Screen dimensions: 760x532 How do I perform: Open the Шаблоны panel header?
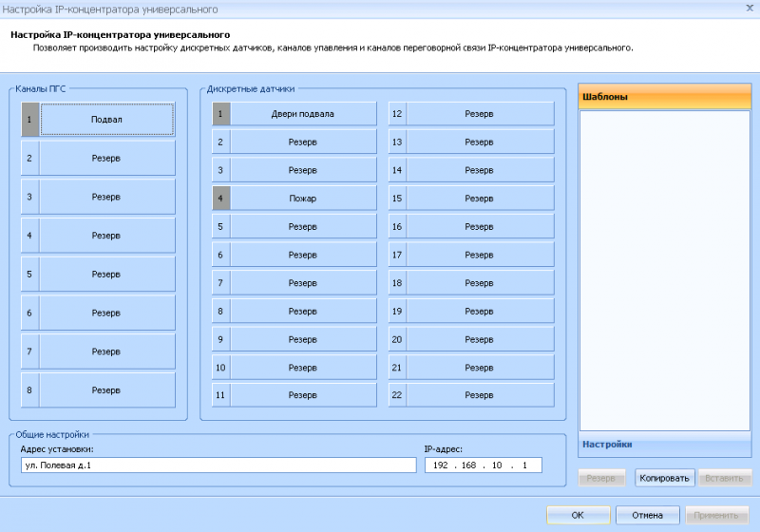[x=664, y=96]
